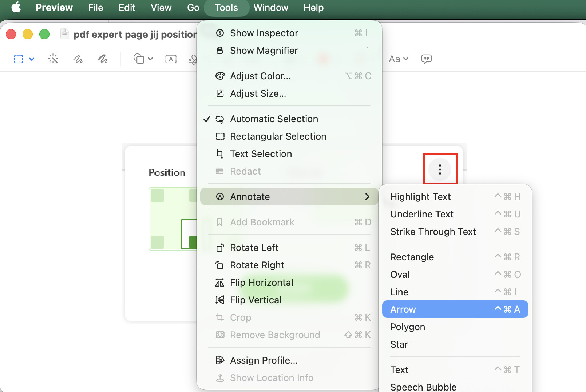Open the File menu
Screen dimensions: 586x392
click(95, 8)
